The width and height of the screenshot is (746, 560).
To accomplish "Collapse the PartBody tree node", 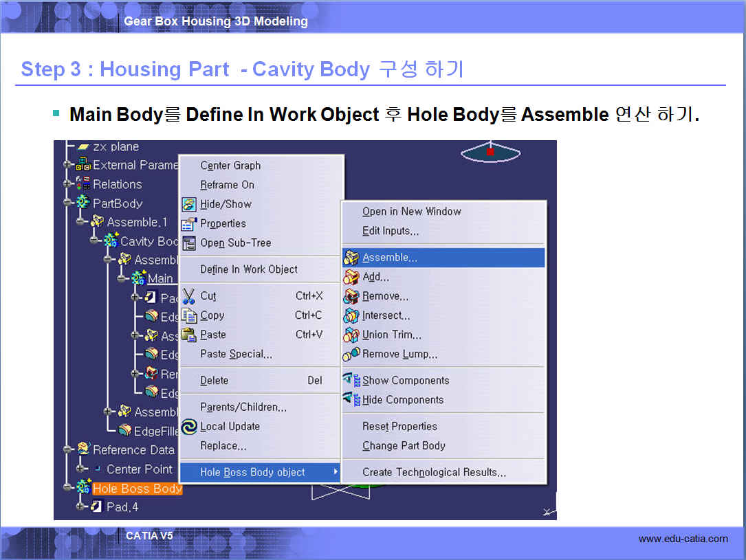I will [68, 203].
